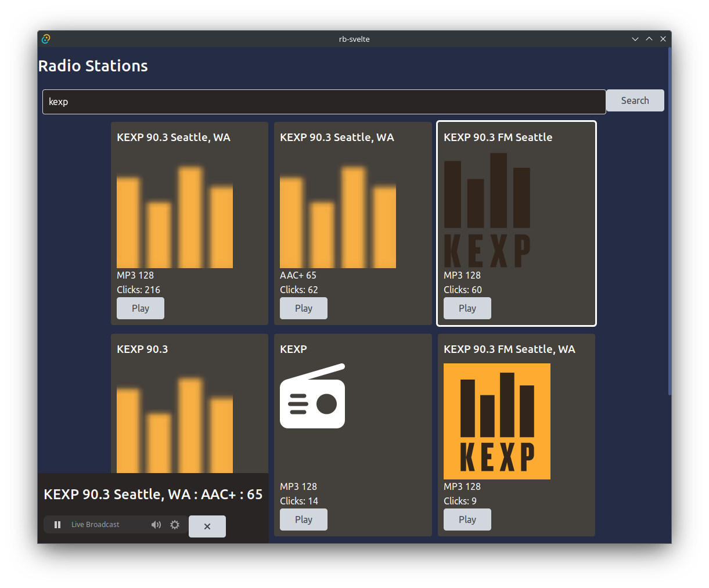Click the orange KEXP logo artwork

click(x=496, y=421)
